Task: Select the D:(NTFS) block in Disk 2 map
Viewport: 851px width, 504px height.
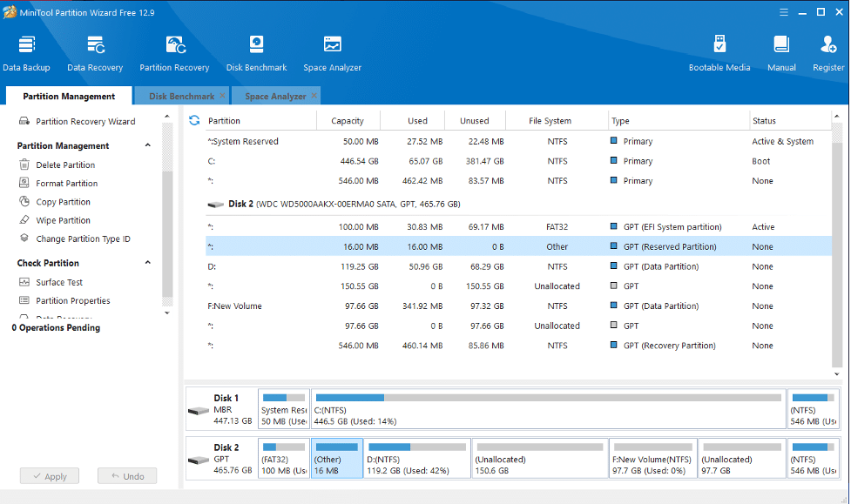Action: pyautogui.click(x=417, y=459)
